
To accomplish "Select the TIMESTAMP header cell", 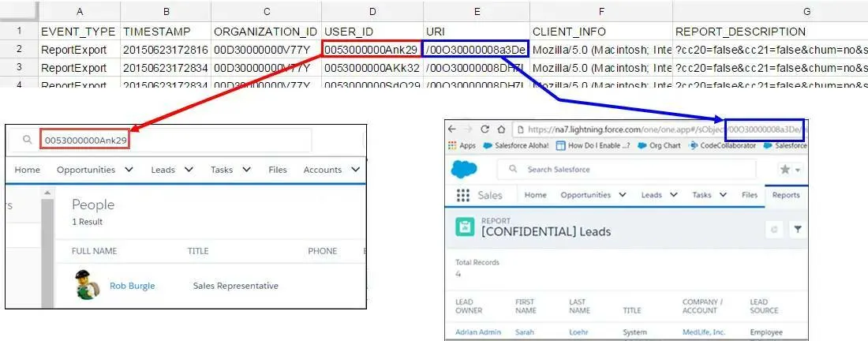I will [x=166, y=31].
